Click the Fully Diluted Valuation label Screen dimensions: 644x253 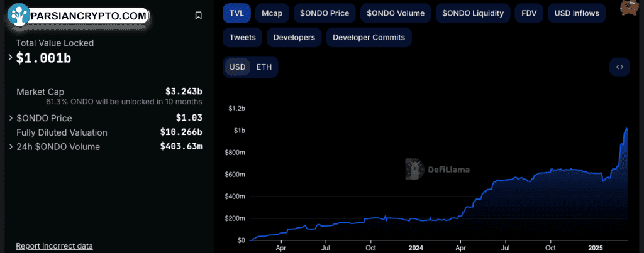[x=62, y=132]
